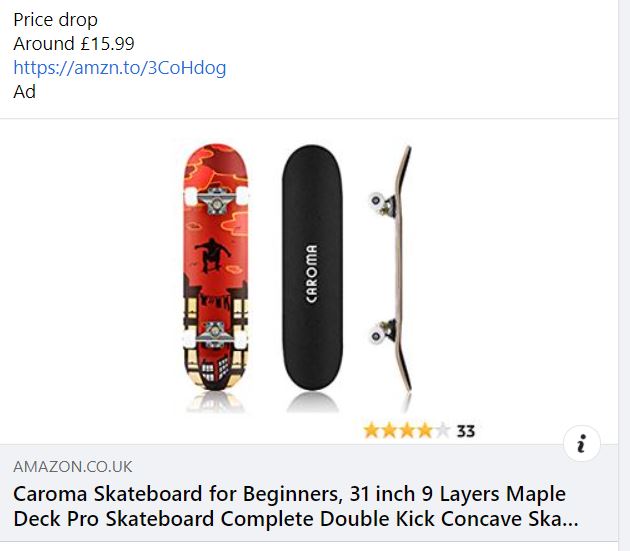Click the skater silhouette on red board
The height and width of the screenshot is (551, 630).
point(213,255)
